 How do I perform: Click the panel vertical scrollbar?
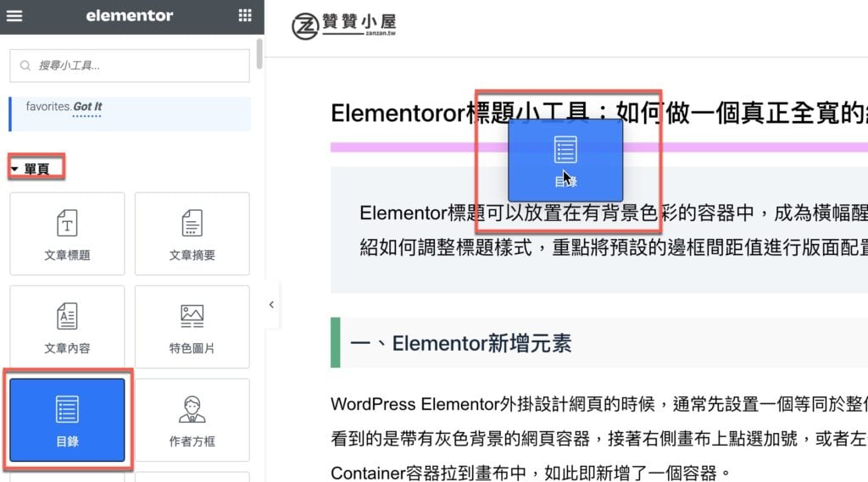tap(259, 54)
